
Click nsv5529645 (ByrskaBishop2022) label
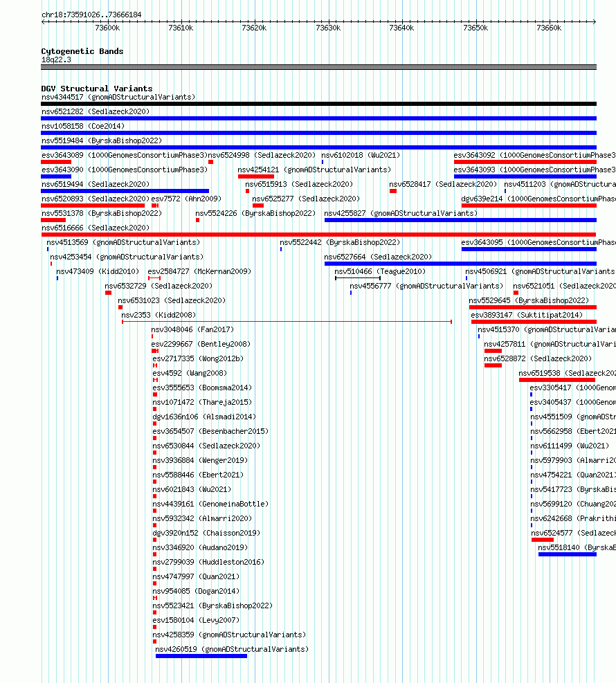pos(529,300)
